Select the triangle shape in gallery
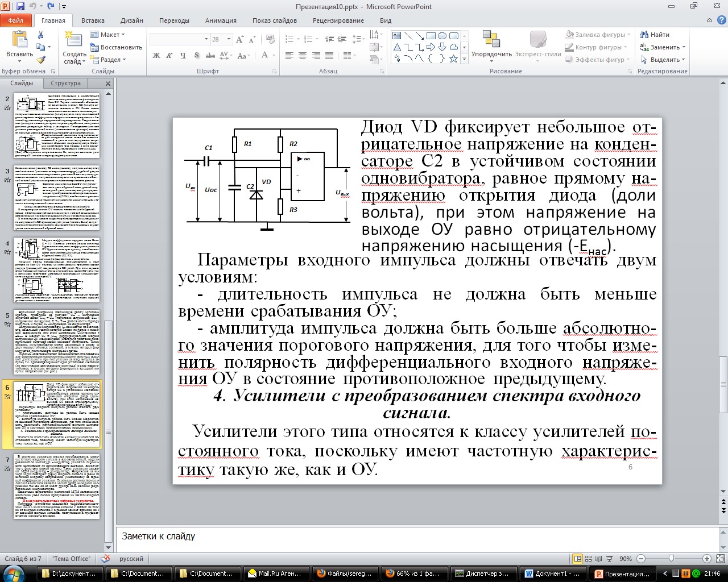The width and height of the screenshot is (728, 582). point(397,47)
